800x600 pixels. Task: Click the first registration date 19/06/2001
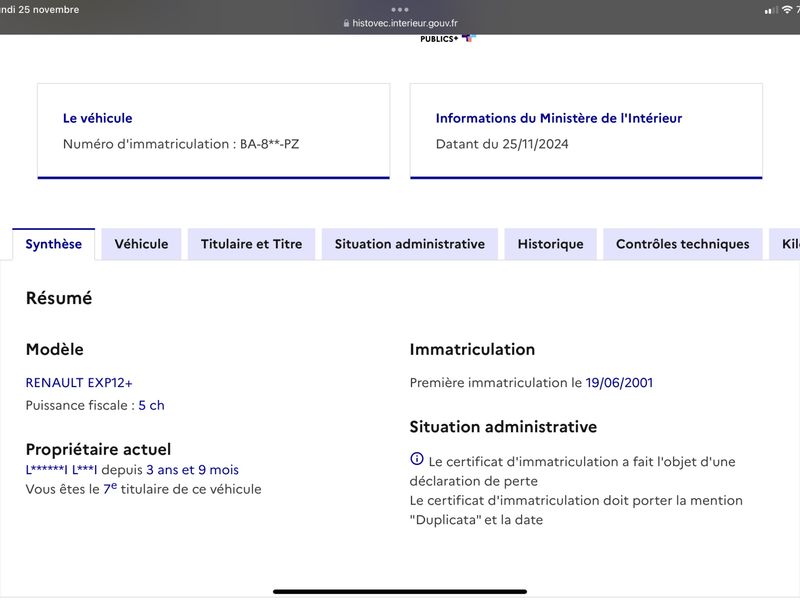(619, 383)
